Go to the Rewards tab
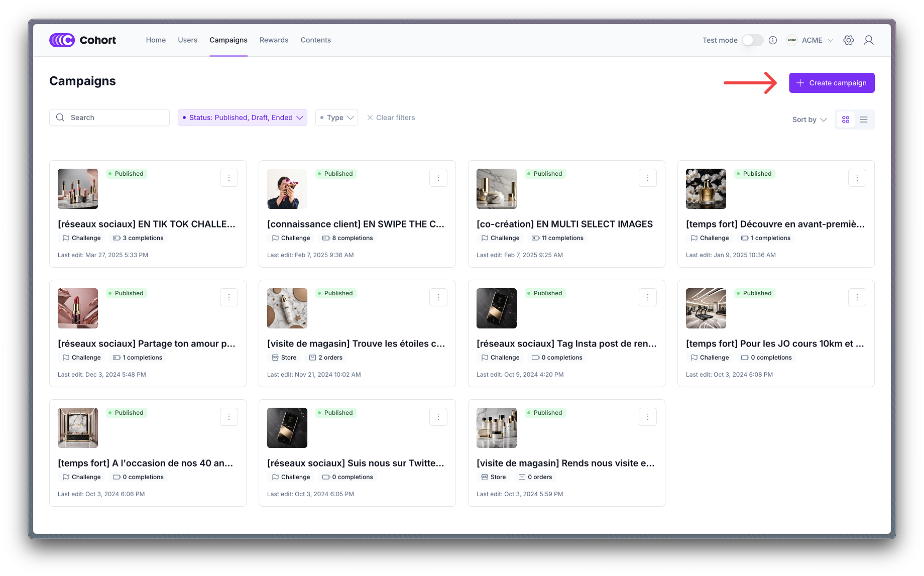 click(x=274, y=40)
